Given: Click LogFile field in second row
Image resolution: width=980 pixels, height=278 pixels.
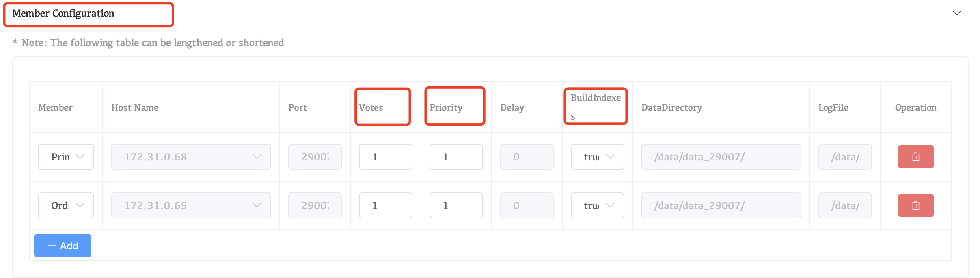Looking at the screenshot, I should tap(845, 205).
